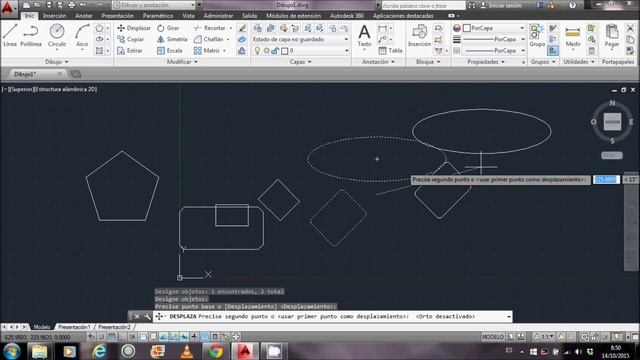Expand the Propiedades panel
640x360 pixels.
pyautogui.click(x=486, y=62)
